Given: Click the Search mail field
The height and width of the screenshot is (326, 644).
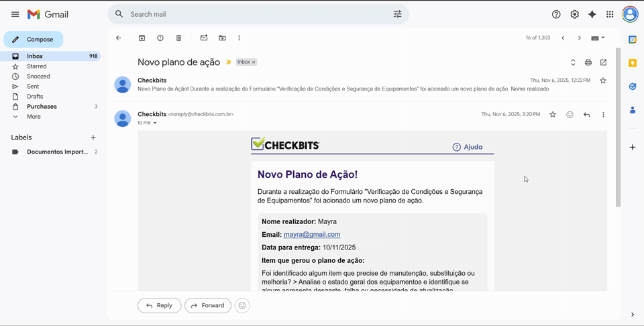Looking at the screenshot, I should pyautogui.click(x=258, y=14).
